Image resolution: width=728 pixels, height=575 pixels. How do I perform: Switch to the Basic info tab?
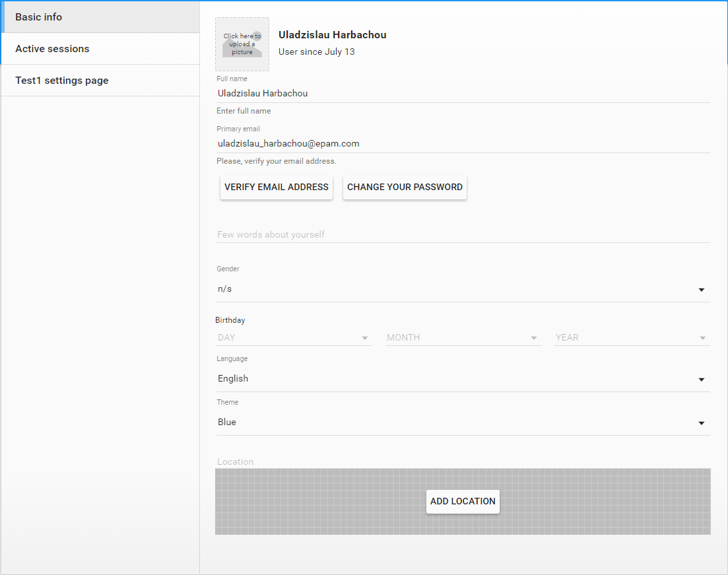pyautogui.click(x=100, y=17)
